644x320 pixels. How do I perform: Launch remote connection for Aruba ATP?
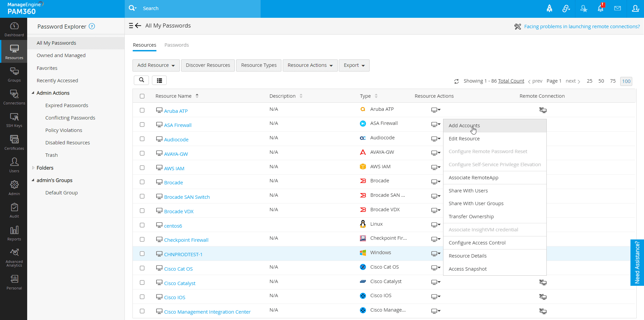(543, 110)
